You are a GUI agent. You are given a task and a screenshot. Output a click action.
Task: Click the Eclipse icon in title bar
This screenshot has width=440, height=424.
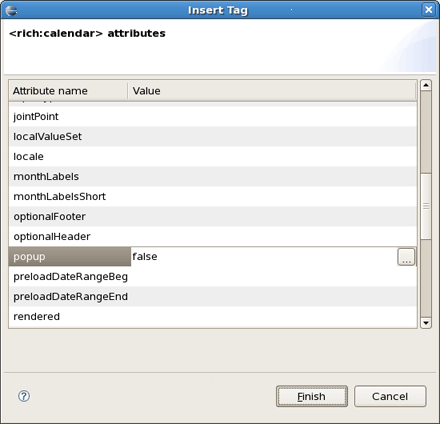pos(11,10)
